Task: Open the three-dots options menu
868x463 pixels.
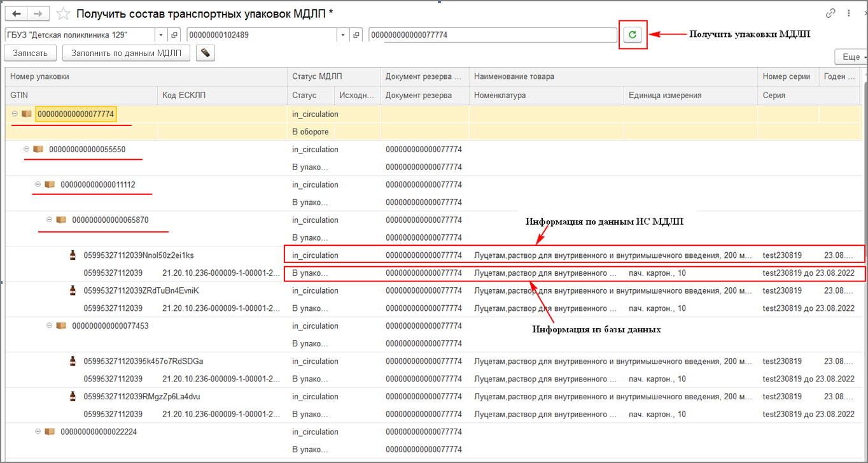Action: tap(849, 13)
